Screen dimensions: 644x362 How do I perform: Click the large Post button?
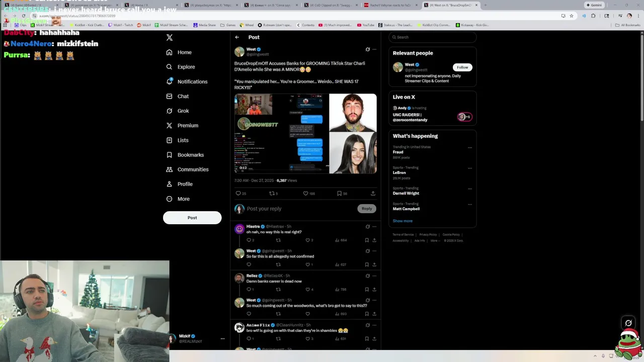[x=192, y=218]
